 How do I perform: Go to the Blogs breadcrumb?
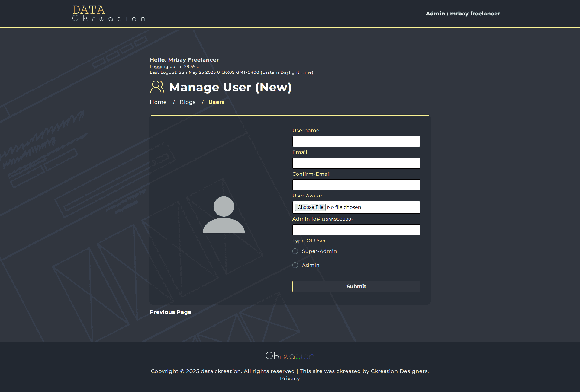click(187, 102)
